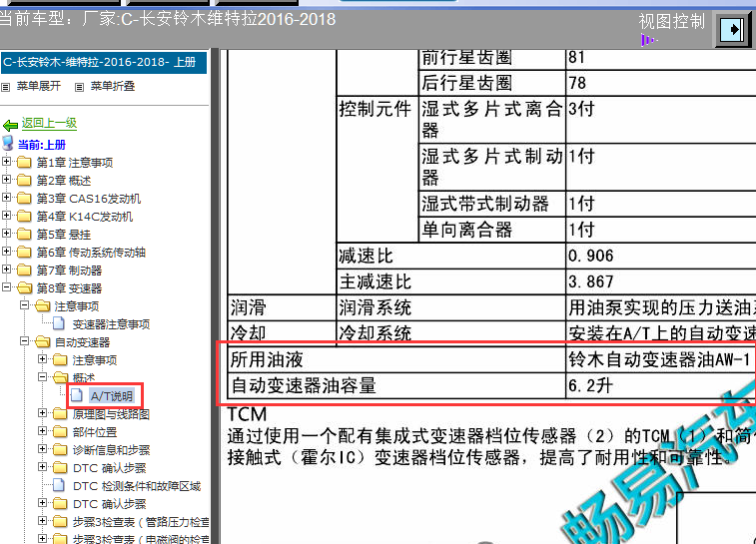Click the 诊断信息和步骤 folder icon
The height and width of the screenshot is (544, 756).
(x=60, y=449)
